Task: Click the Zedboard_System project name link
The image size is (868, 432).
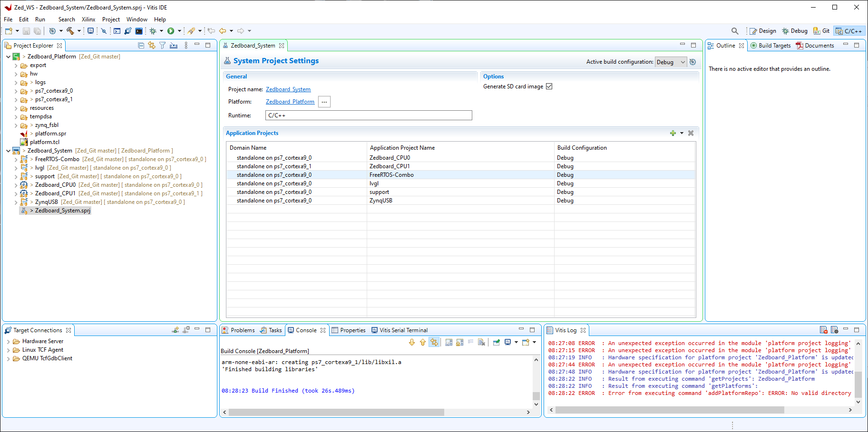Action: pyautogui.click(x=288, y=89)
